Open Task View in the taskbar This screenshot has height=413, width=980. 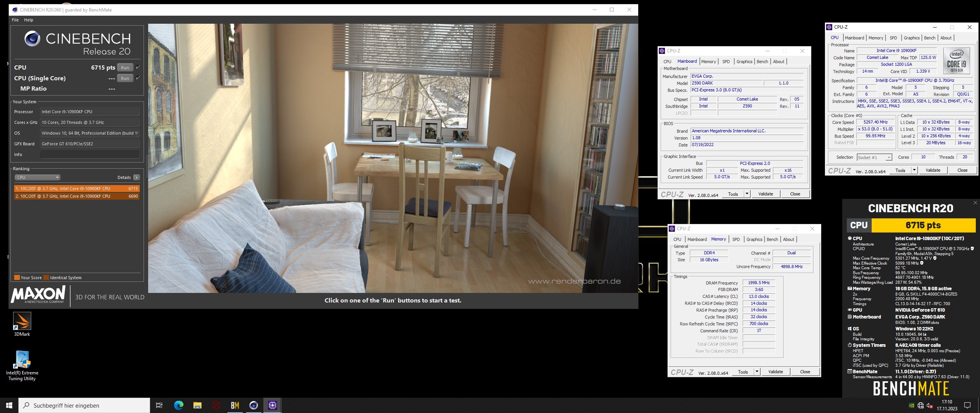tap(159, 405)
